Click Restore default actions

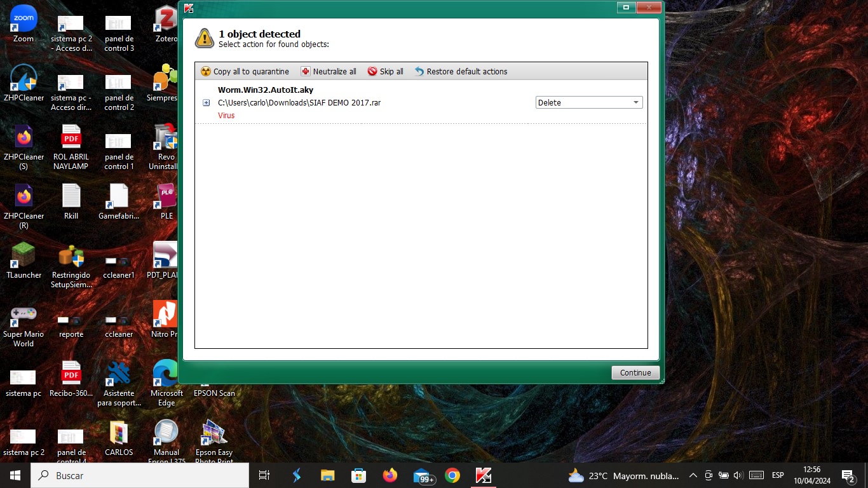[461, 71]
